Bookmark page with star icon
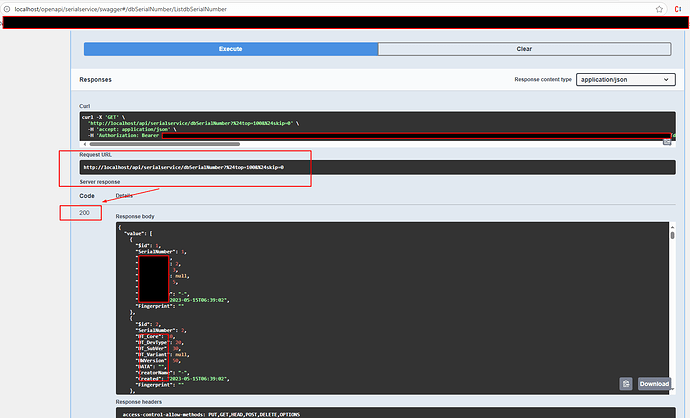The image size is (690, 418). [x=661, y=8]
